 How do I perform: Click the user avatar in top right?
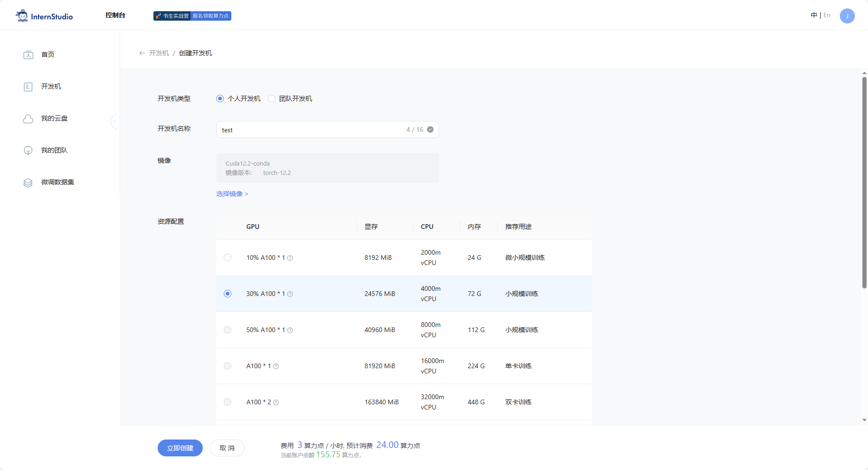pyautogui.click(x=847, y=16)
